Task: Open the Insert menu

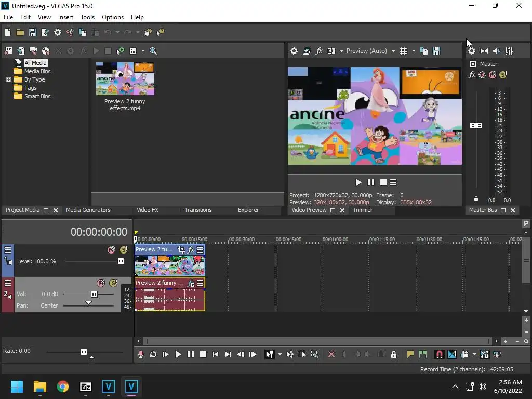Action: [x=65, y=17]
